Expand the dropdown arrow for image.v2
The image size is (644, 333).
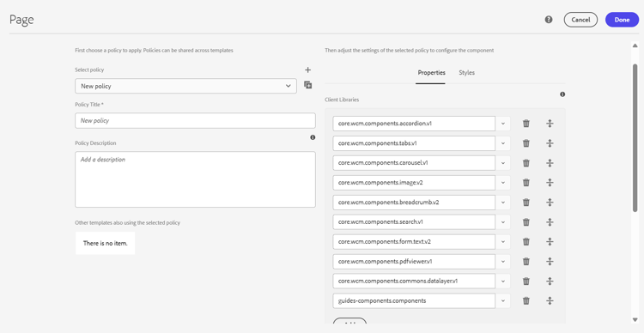click(502, 182)
